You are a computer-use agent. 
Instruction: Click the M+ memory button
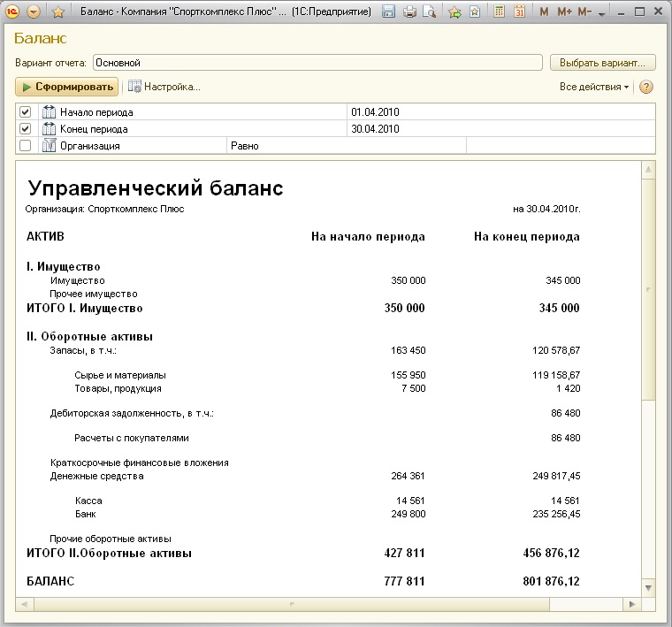pos(565,11)
